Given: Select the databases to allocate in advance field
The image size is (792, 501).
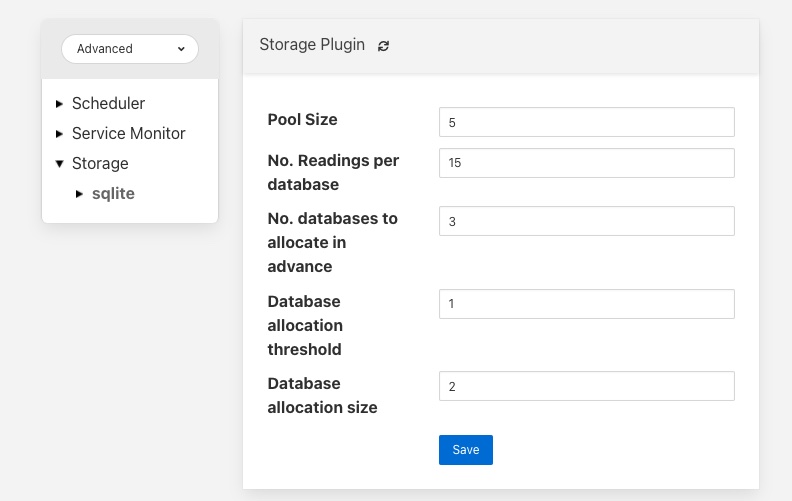Looking at the screenshot, I should pos(586,221).
